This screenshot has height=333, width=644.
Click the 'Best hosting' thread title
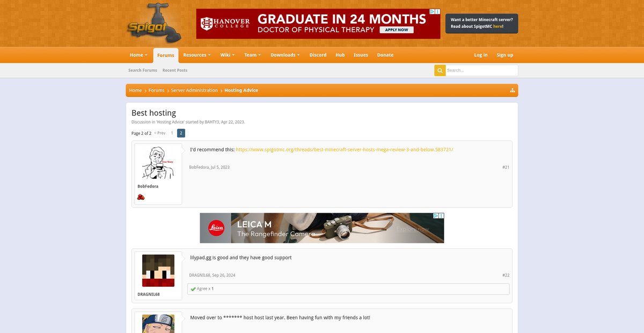click(x=153, y=113)
